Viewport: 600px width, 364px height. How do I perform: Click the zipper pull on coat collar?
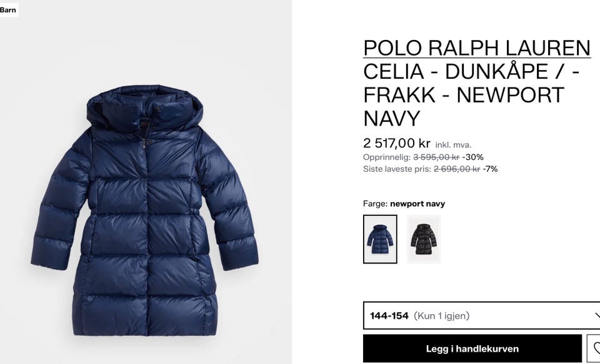click(144, 143)
